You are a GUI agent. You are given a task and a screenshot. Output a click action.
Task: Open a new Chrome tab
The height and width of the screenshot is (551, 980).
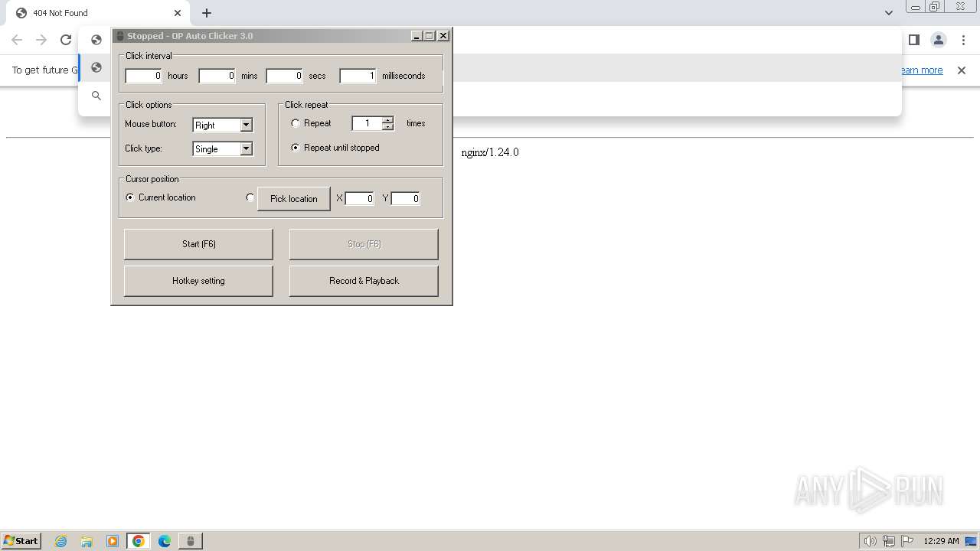(x=207, y=13)
